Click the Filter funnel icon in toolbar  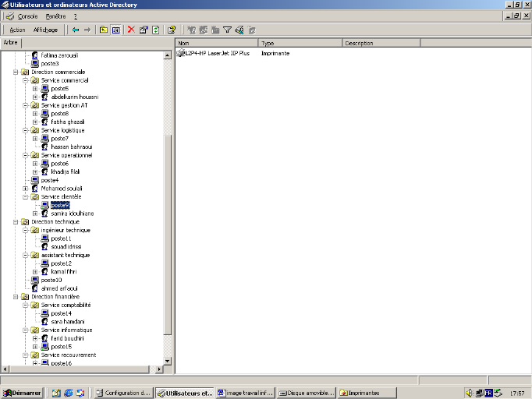pos(228,30)
